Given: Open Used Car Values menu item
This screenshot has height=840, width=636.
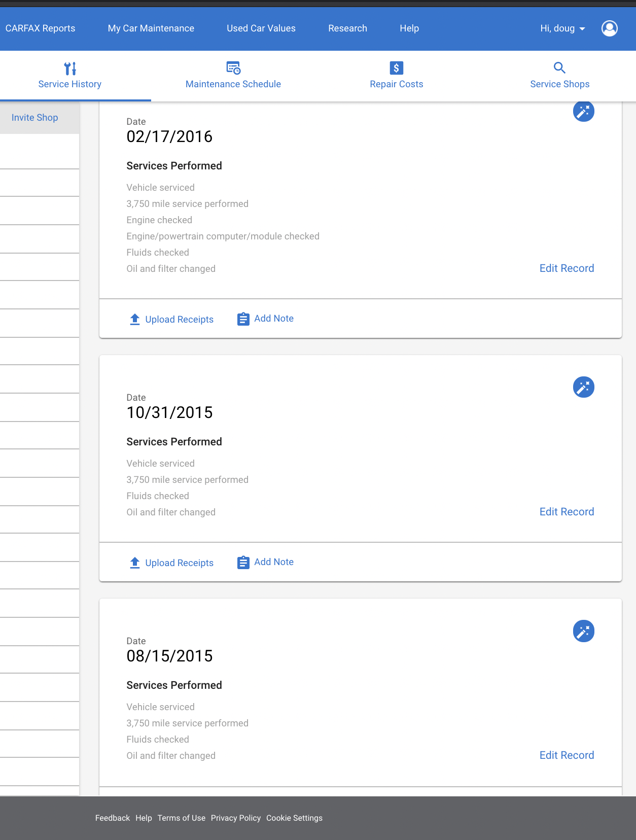Looking at the screenshot, I should (261, 28).
